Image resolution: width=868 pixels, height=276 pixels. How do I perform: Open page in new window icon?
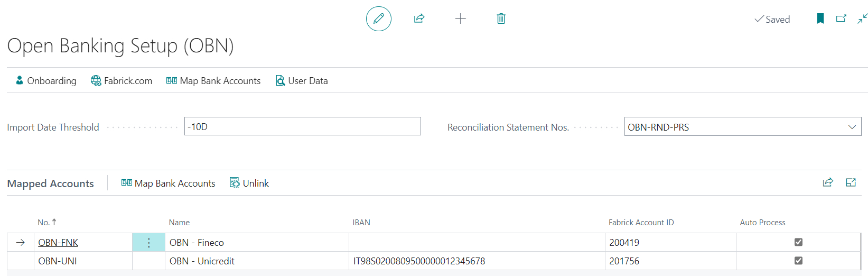click(x=841, y=19)
